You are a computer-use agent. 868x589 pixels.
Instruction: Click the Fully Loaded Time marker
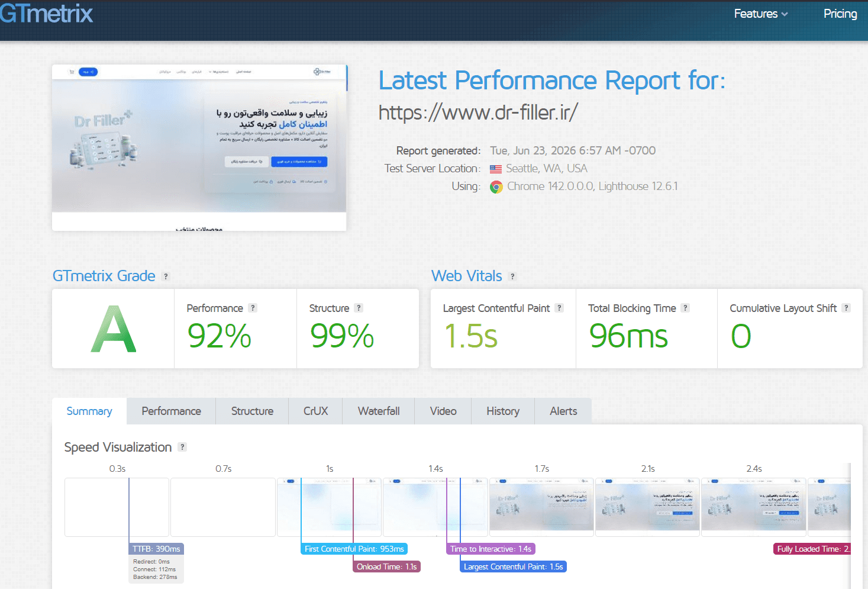tap(812, 549)
